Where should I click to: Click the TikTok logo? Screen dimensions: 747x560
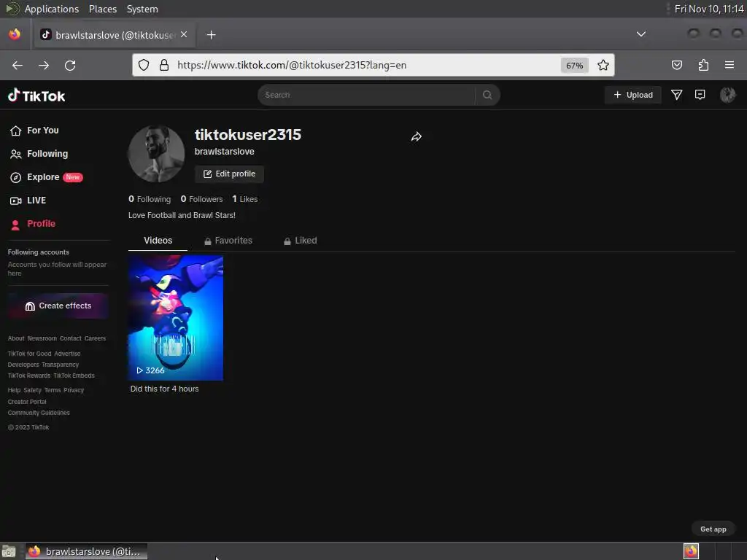36,96
